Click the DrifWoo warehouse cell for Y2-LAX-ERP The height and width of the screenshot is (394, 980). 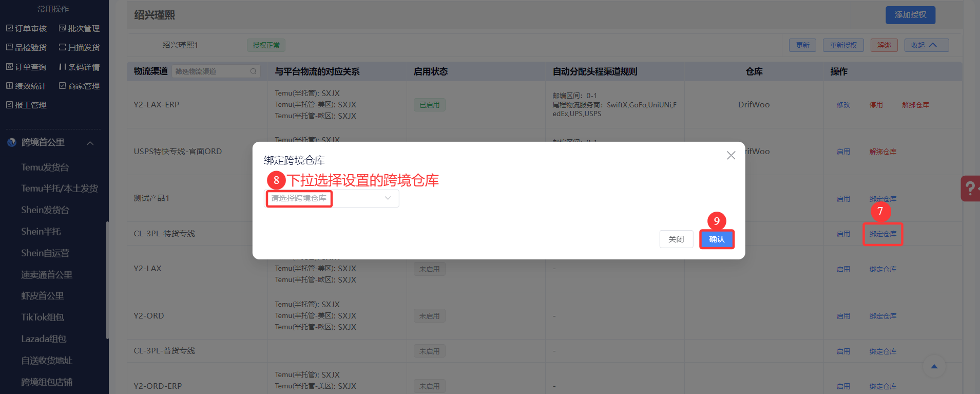click(754, 105)
